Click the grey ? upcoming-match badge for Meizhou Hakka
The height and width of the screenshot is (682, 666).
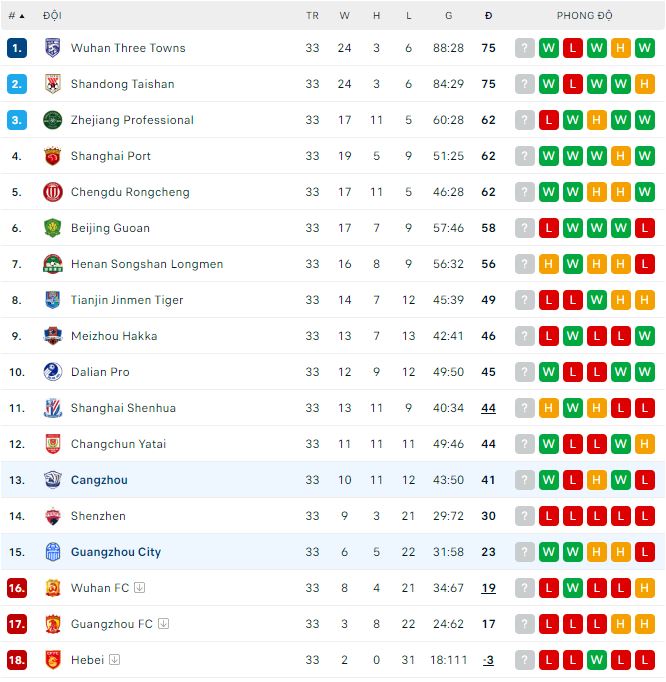click(x=525, y=336)
